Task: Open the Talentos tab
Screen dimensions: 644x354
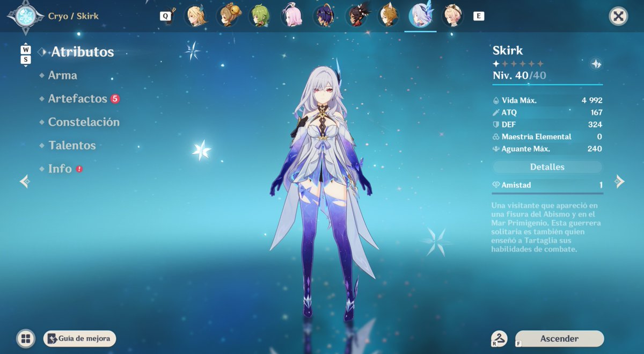Action: (72, 146)
